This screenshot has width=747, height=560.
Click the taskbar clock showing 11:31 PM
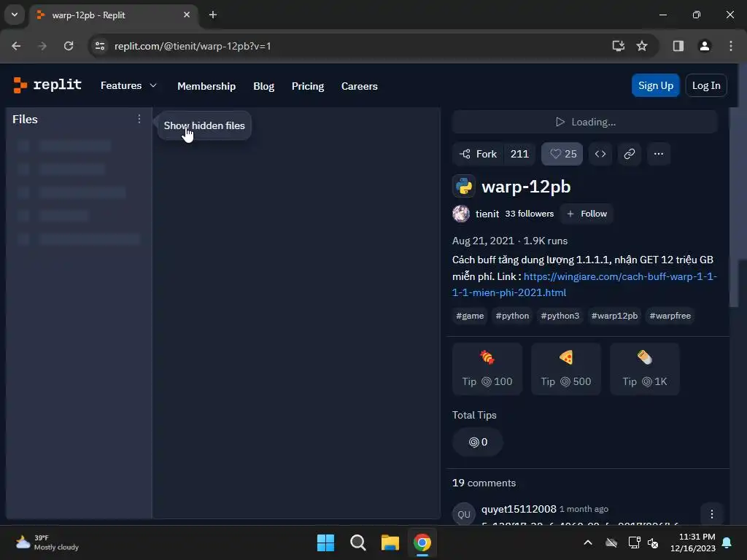[693, 542]
